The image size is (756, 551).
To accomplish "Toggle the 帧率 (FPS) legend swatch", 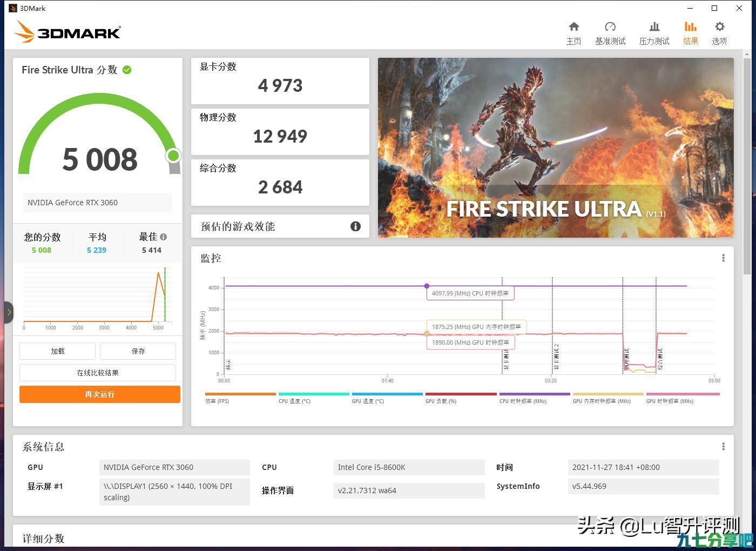I will (240, 394).
